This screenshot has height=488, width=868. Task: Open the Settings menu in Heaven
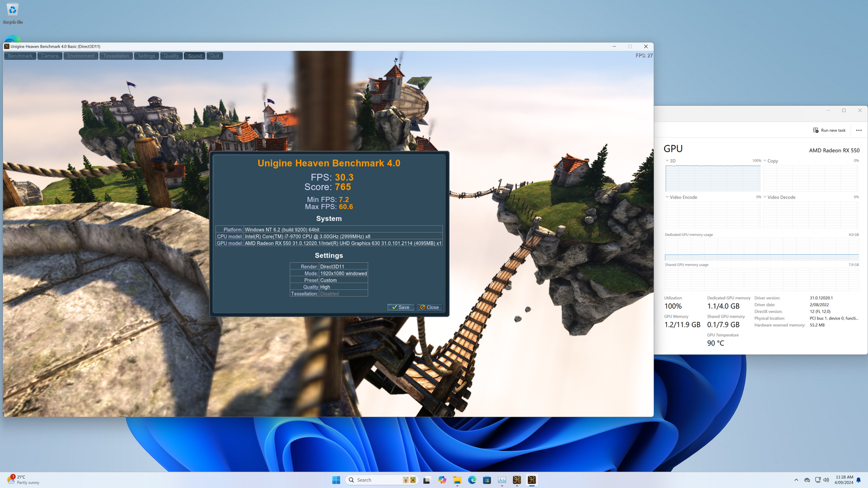click(146, 56)
